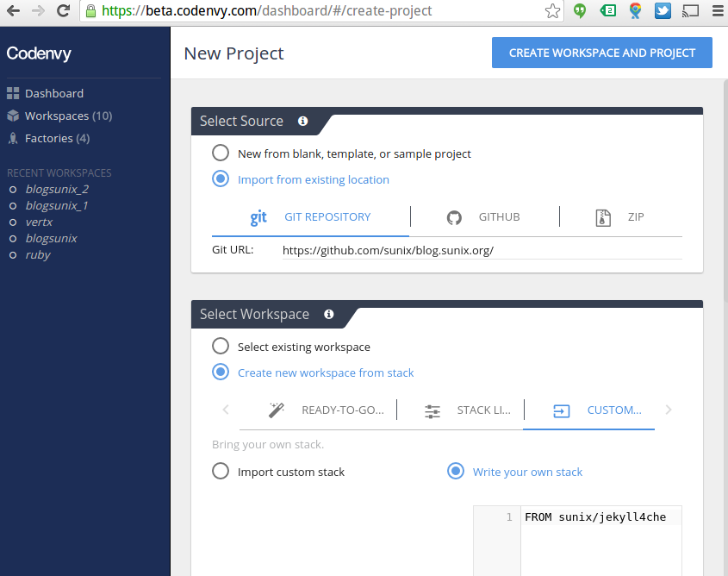This screenshot has width=728, height=576.
Task: Choose Select existing workspace radio
Action: [x=221, y=346]
